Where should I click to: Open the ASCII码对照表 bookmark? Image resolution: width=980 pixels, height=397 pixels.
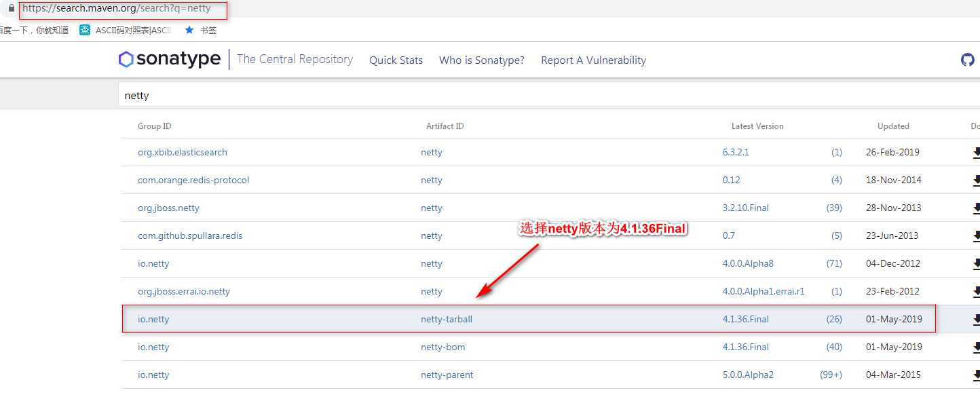(x=126, y=30)
